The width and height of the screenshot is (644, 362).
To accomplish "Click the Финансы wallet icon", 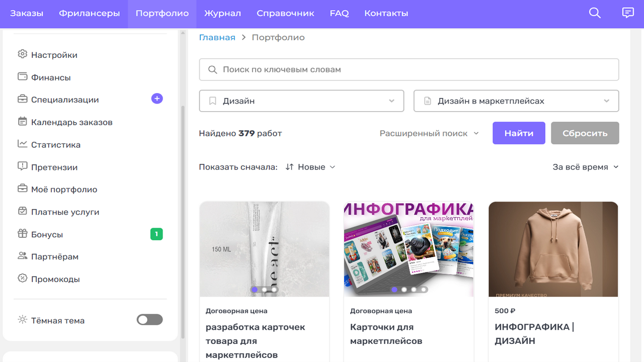I will 22,77.
